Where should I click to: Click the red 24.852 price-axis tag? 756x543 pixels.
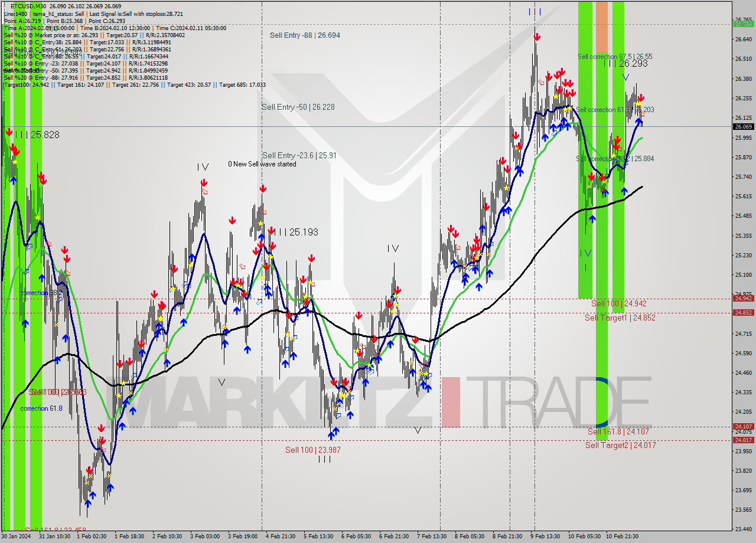[x=743, y=312]
